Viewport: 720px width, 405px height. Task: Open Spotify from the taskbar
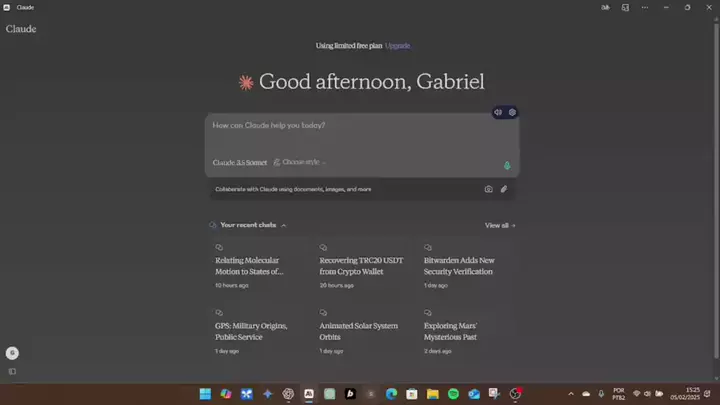click(453, 394)
